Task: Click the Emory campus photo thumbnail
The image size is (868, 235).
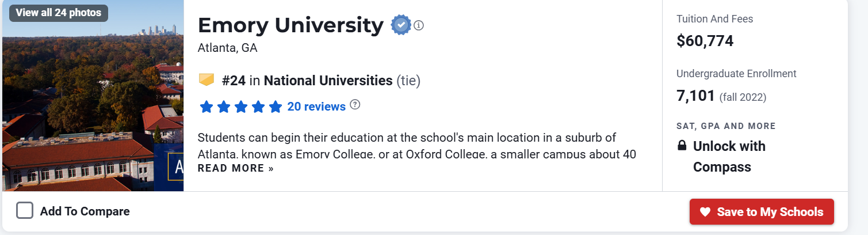Action: click(92, 109)
